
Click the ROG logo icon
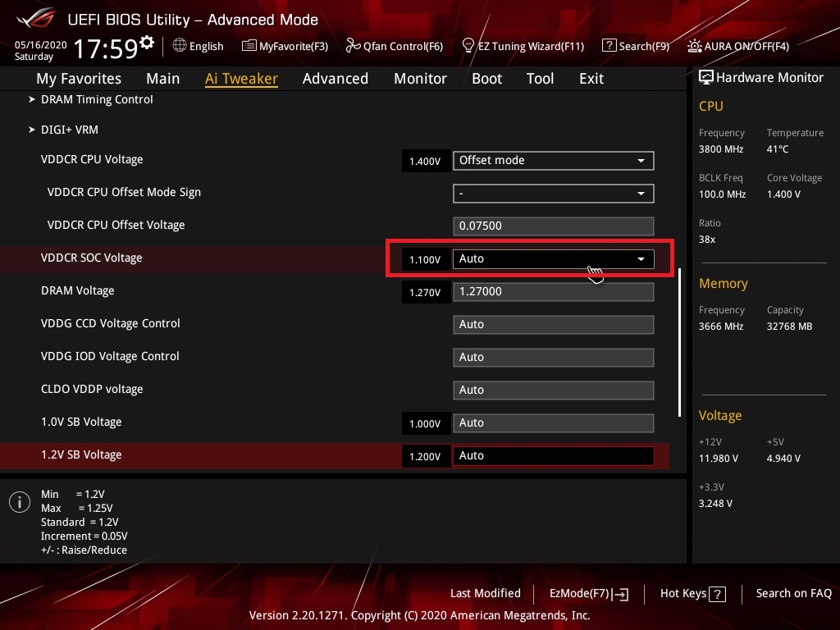click(36, 19)
